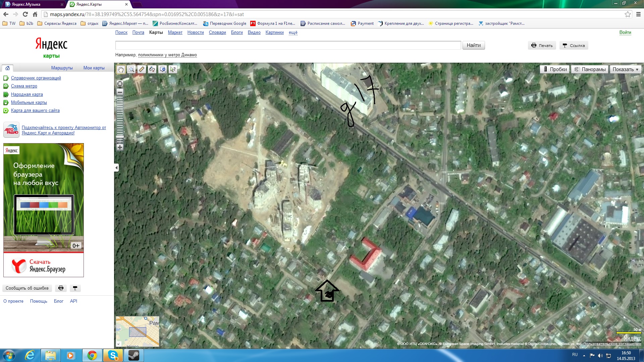
Task: Collapse the left sidebar panel arrow
Action: coord(116,168)
